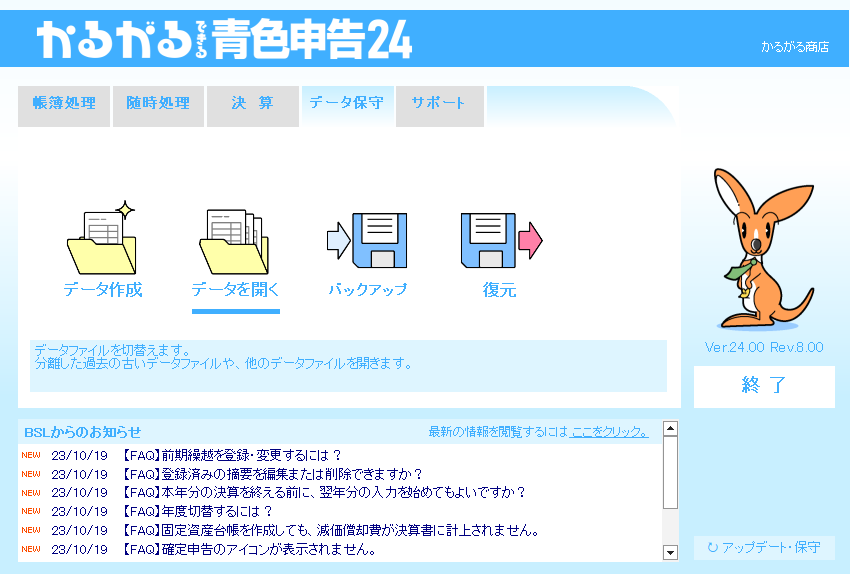Image resolution: width=850 pixels, height=574 pixels.
Task: Open the 決算 tab
Action: pyautogui.click(x=253, y=106)
